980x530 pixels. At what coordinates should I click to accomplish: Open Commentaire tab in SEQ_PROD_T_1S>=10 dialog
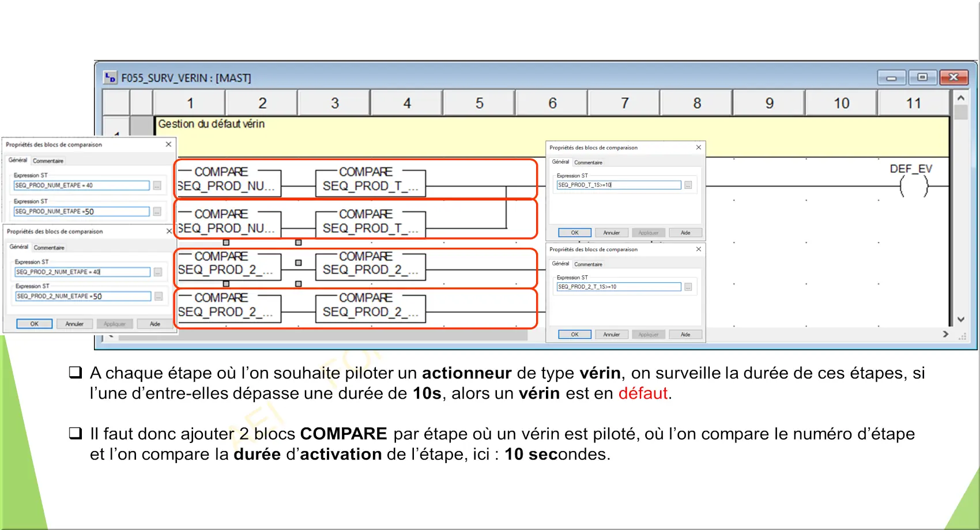pyautogui.click(x=588, y=162)
